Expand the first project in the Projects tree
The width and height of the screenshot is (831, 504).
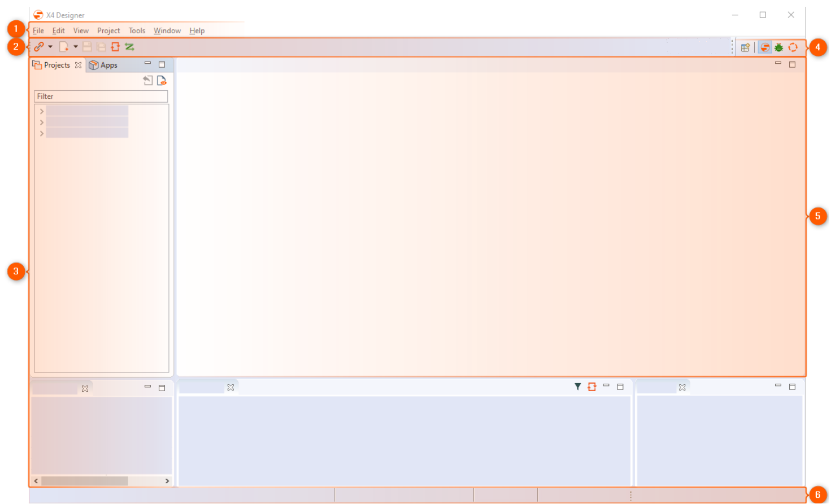[x=41, y=111]
